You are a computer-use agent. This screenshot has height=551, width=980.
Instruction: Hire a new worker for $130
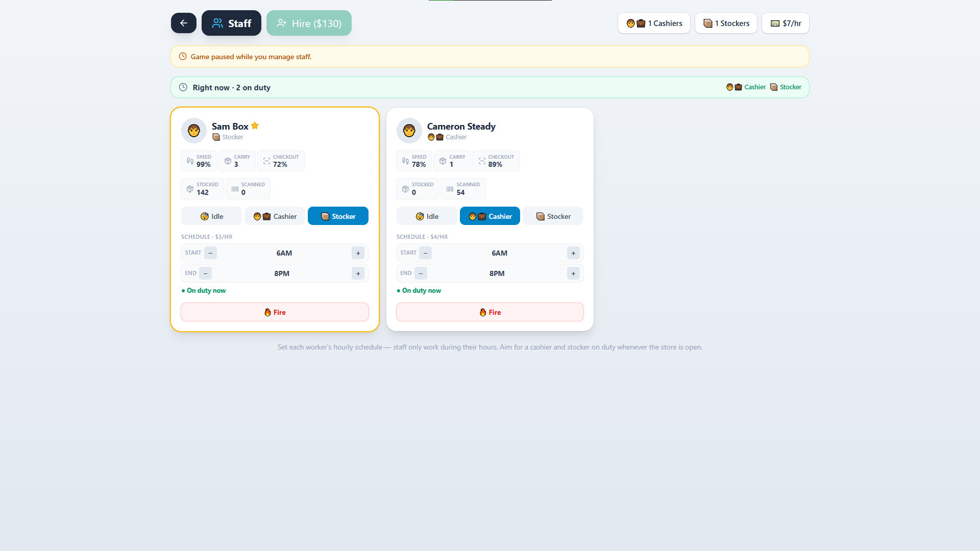[x=309, y=23]
